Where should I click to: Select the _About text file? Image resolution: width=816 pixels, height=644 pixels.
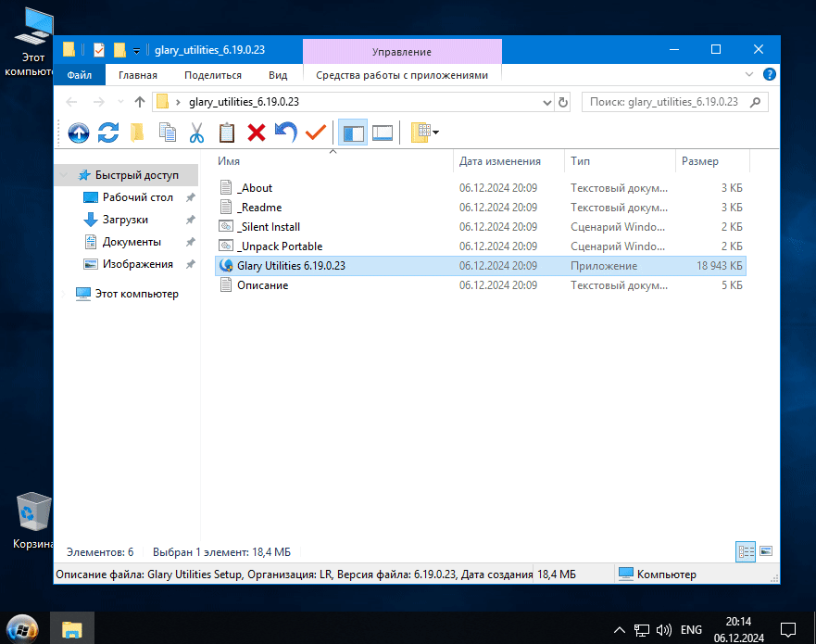[x=481, y=188]
